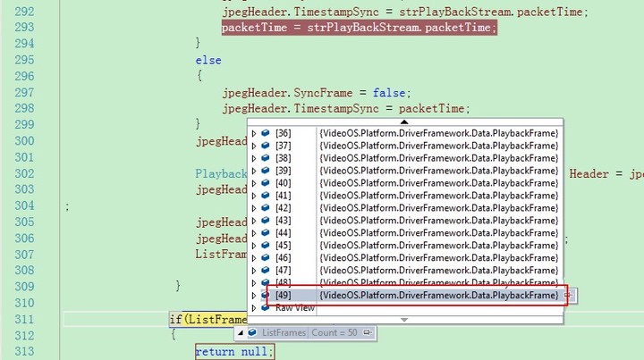Collapse the ListFrames datatip tree
This screenshot has height=360, width=644.
(240, 332)
